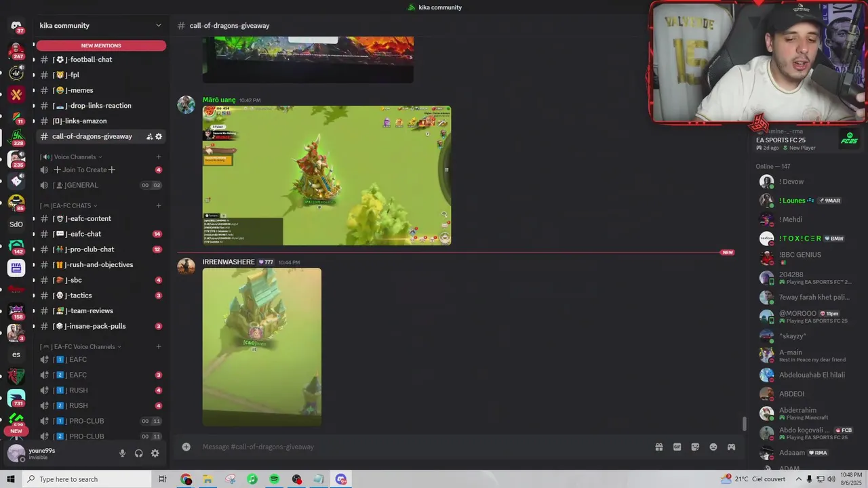The width and height of the screenshot is (868, 488).
Task: Mute microphone in user panel
Action: (123, 453)
